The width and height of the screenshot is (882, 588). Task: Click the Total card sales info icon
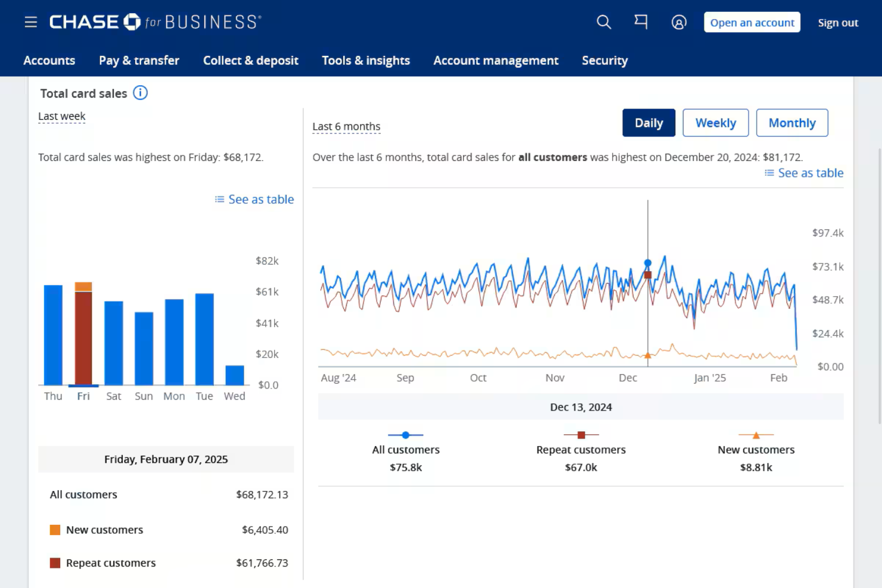pos(140,93)
